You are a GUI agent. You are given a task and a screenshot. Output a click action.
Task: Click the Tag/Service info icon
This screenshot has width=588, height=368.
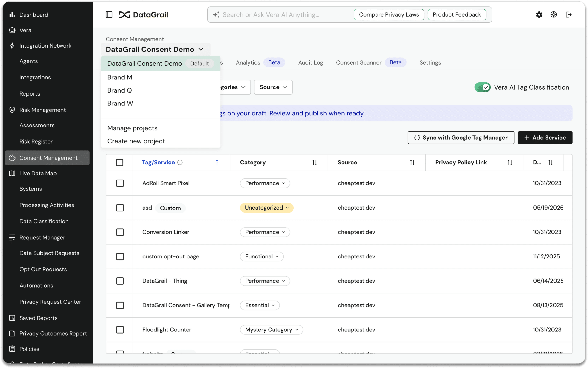180,162
